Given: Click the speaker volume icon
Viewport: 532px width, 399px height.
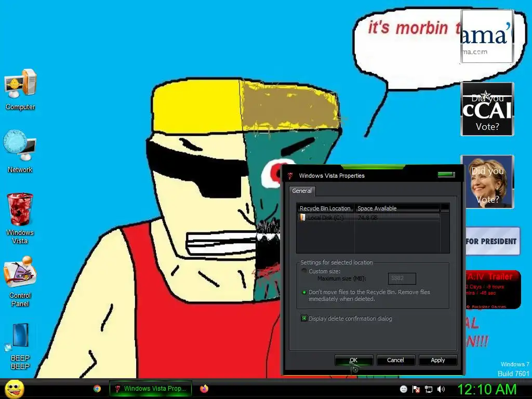Looking at the screenshot, I should [441, 389].
